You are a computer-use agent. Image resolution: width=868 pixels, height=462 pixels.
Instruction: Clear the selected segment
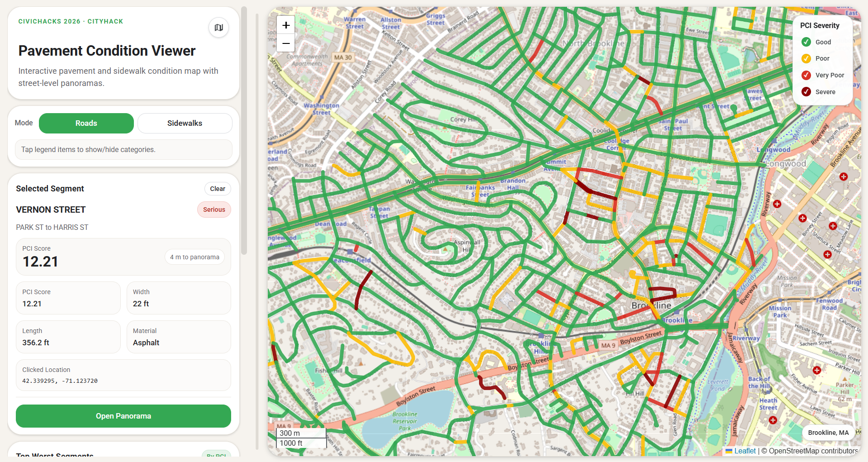click(x=218, y=189)
